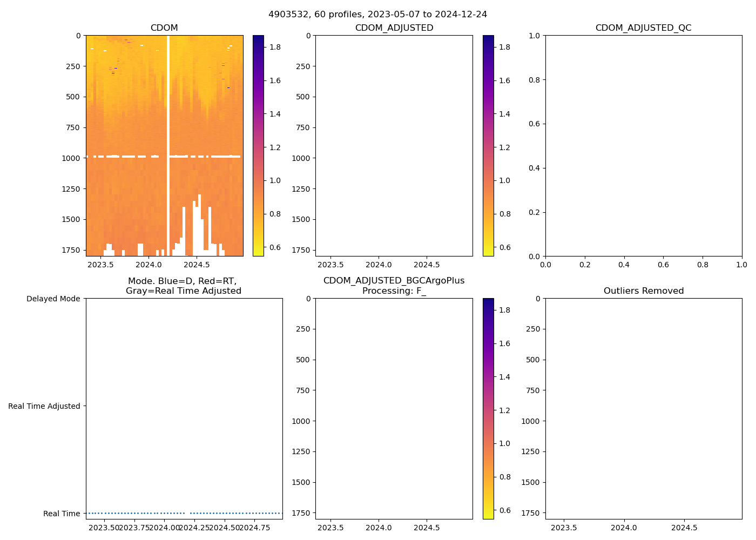Click the 'Real Time Adjusted' axis label

pyautogui.click(x=44, y=406)
